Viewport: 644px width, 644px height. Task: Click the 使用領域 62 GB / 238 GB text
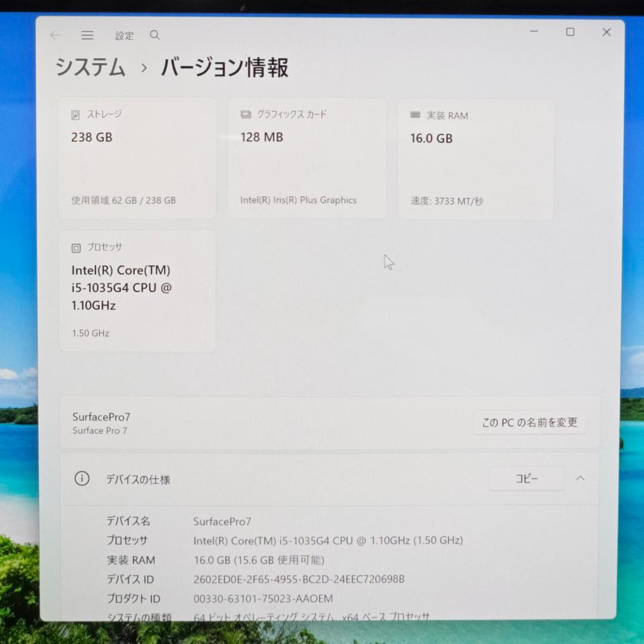(x=123, y=200)
